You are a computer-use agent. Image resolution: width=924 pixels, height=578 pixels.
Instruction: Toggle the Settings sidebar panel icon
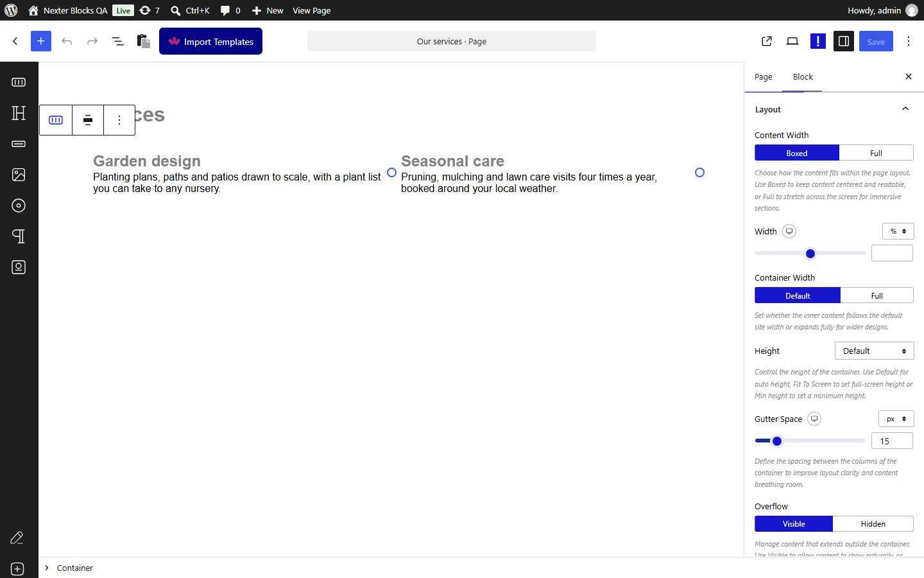(844, 41)
